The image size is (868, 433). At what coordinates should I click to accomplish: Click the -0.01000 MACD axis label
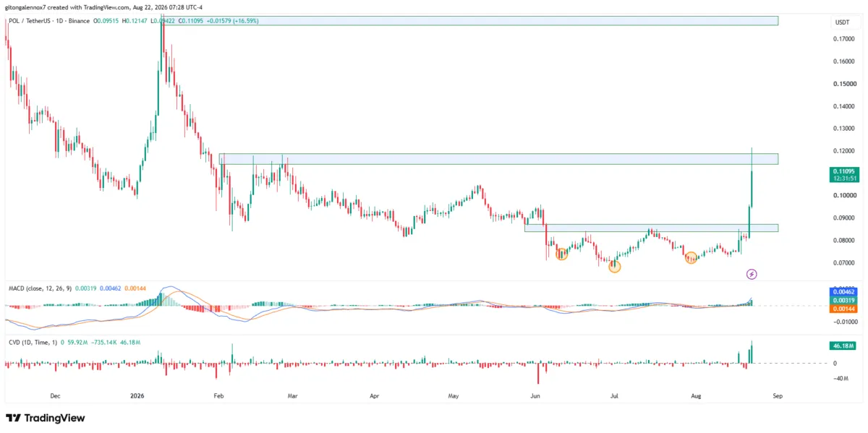(846, 322)
